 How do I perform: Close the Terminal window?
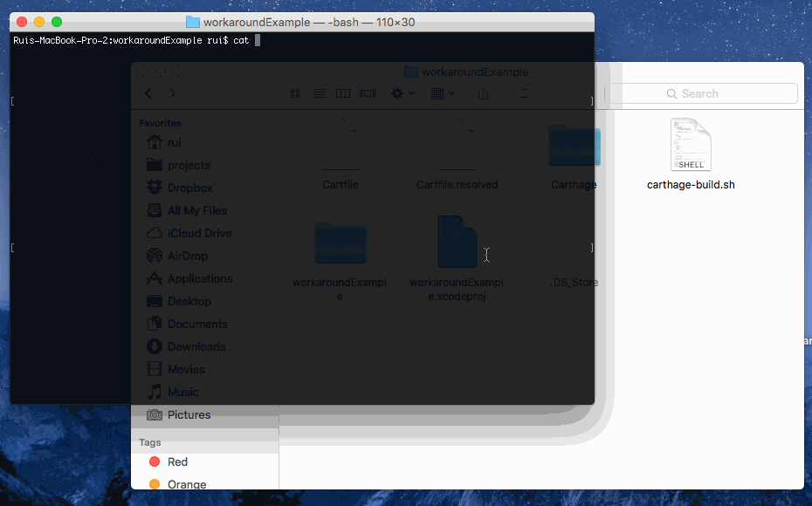22,22
